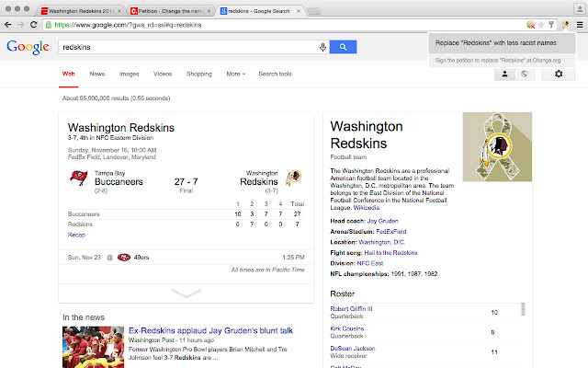Close the Washington Redskins browser tab

click(119, 11)
